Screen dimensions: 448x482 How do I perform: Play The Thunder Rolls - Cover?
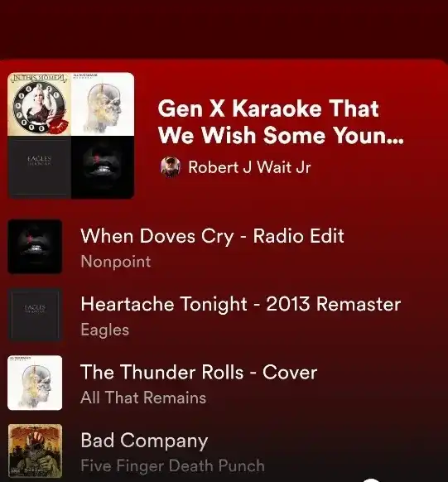(x=199, y=372)
